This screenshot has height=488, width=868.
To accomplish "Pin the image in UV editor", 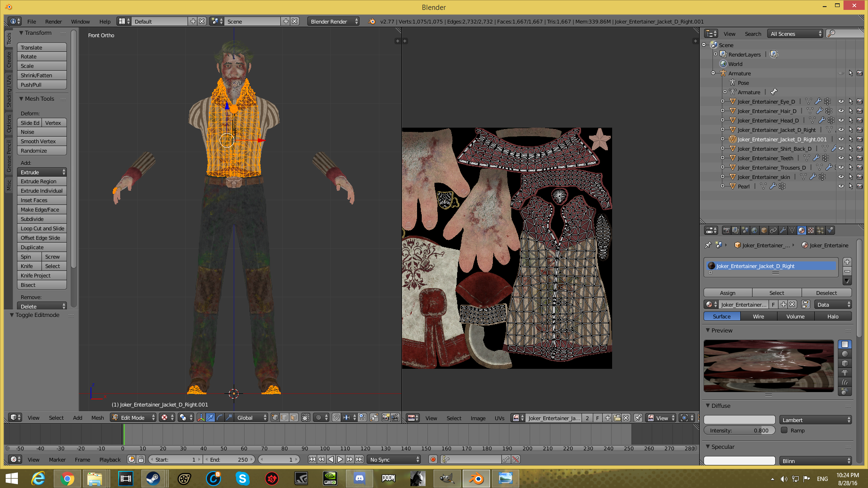I will [638, 418].
